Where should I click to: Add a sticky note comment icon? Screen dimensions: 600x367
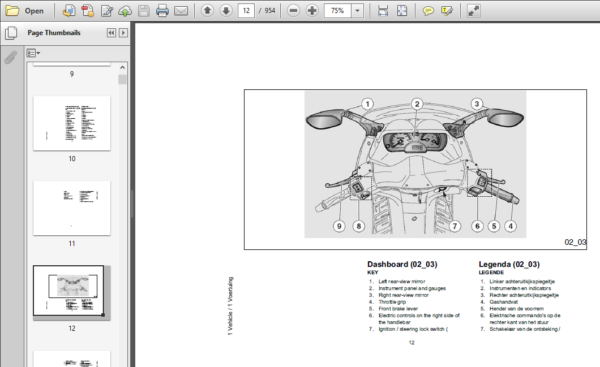tap(428, 11)
